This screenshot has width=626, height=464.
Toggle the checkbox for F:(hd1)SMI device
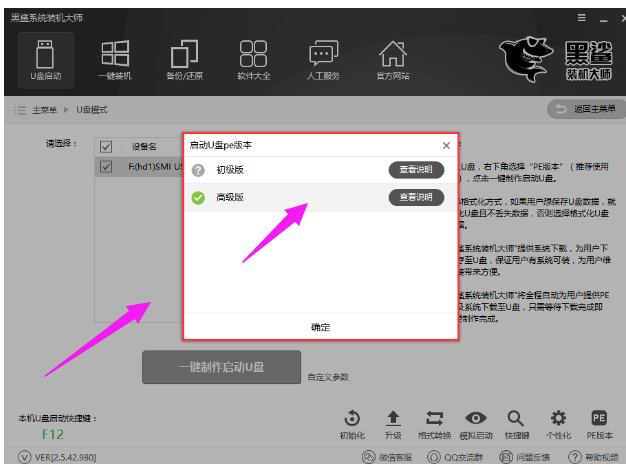[106, 169]
